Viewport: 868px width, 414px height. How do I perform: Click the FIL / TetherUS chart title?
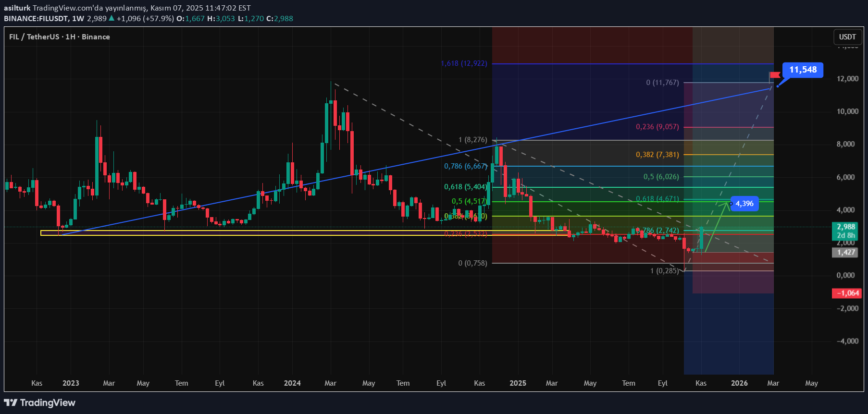(x=59, y=37)
